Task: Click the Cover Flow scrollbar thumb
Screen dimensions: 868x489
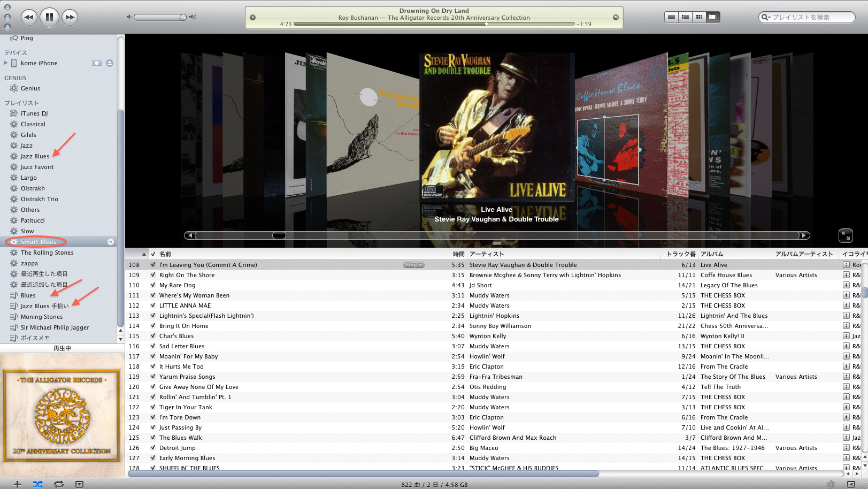Action: coord(279,235)
